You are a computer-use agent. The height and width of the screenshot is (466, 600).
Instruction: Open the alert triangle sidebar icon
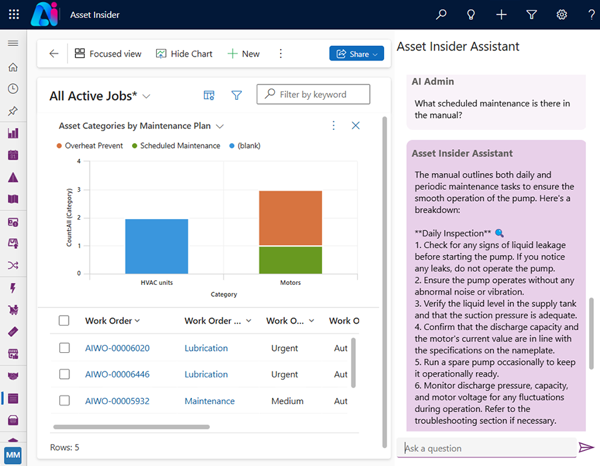coord(13,178)
